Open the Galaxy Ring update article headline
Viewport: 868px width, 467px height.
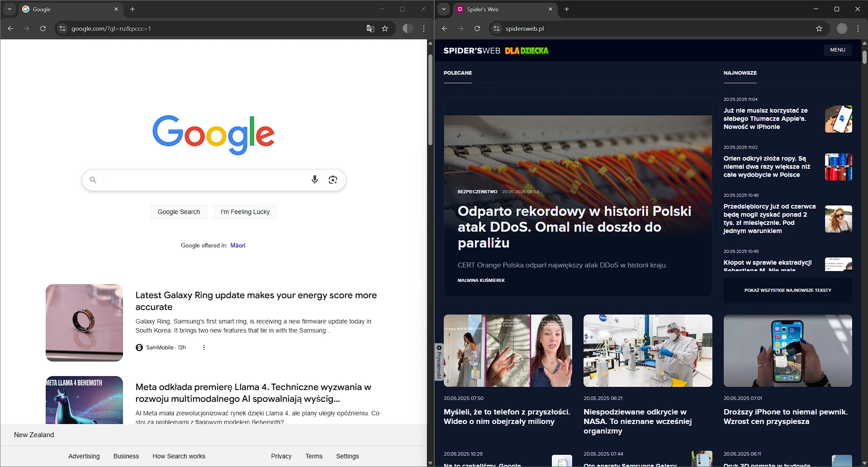point(256,301)
